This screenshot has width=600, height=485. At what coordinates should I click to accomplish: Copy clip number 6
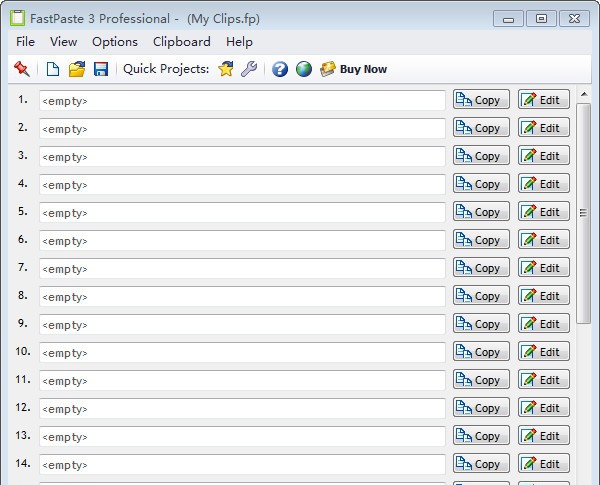pyautogui.click(x=481, y=239)
